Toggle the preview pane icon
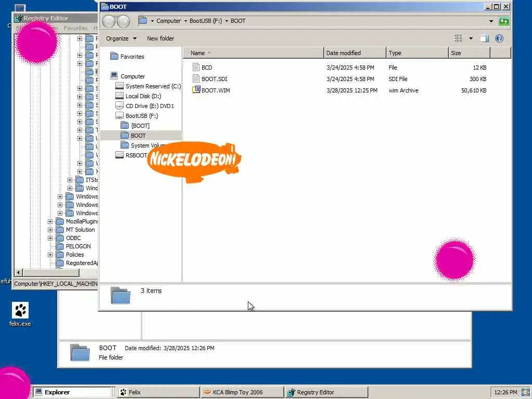Viewport: 532px width, 399px height. pos(485,38)
